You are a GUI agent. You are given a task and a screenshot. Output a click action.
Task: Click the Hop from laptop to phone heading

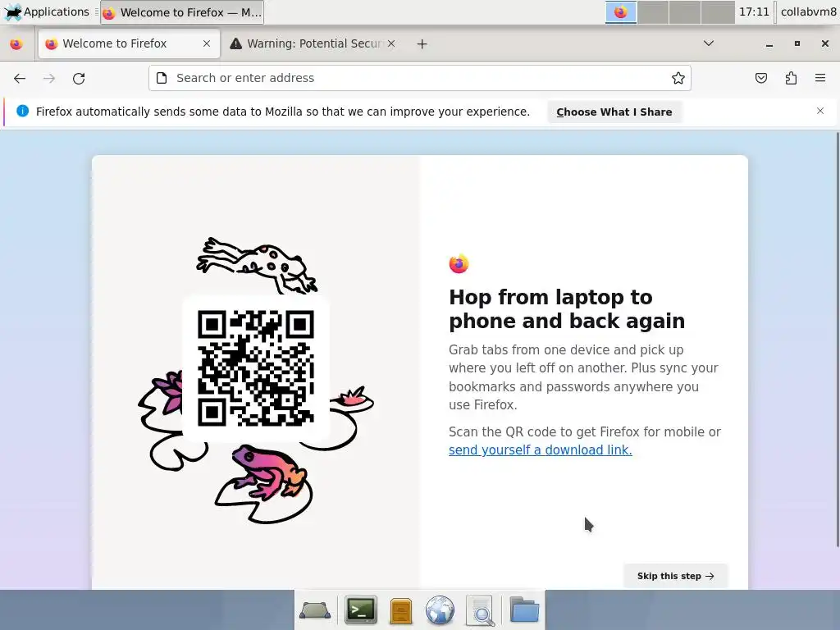pyautogui.click(x=567, y=309)
